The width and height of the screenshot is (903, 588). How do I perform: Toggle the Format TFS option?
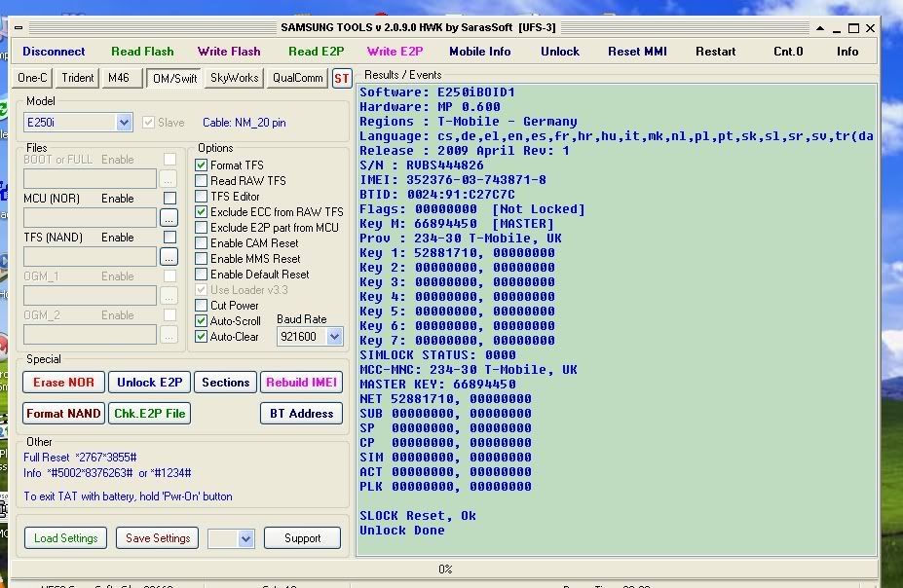click(201, 165)
